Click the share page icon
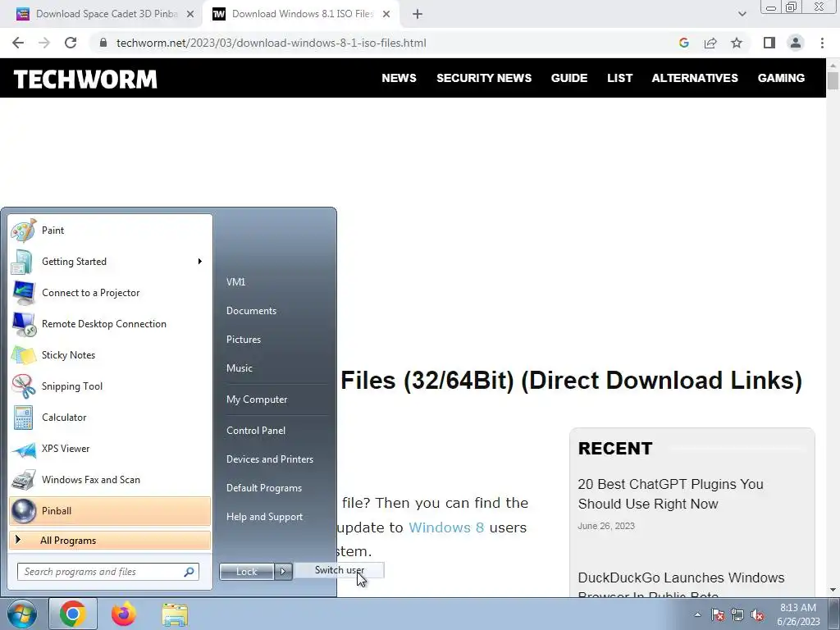Image resolution: width=840 pixels, height=630 pixels. tap(710, 43)
